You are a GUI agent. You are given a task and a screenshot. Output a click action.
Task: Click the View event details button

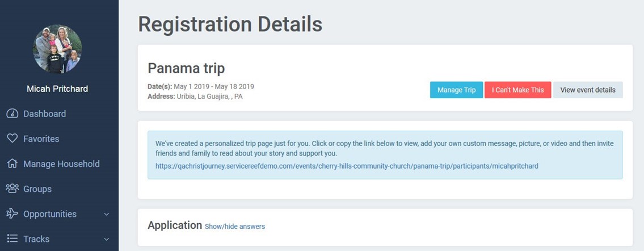tap(587, 90)
